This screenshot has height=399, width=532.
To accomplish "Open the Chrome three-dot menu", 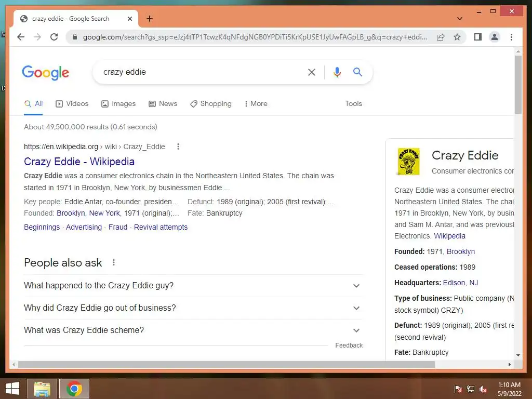I will [511, 37].
